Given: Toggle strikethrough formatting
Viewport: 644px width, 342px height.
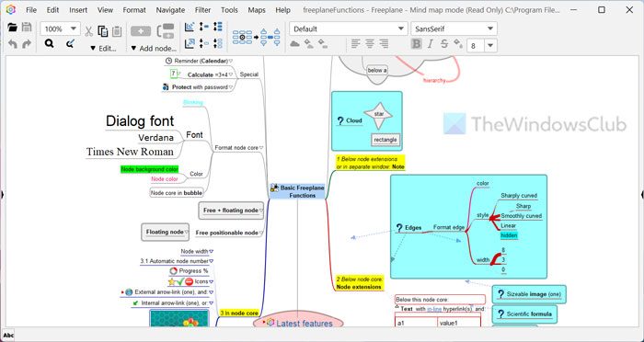Looking at the screenshot, I should pos(444,44).
